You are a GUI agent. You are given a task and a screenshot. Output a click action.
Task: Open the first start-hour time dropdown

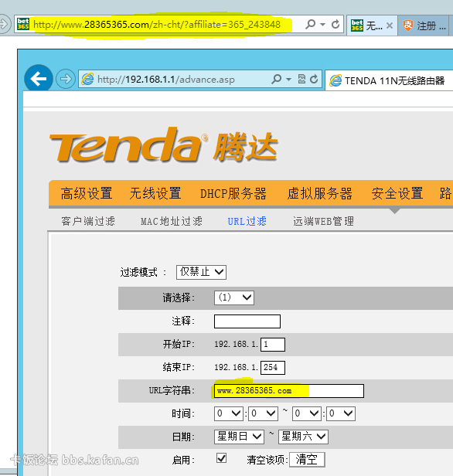[229, 413]
